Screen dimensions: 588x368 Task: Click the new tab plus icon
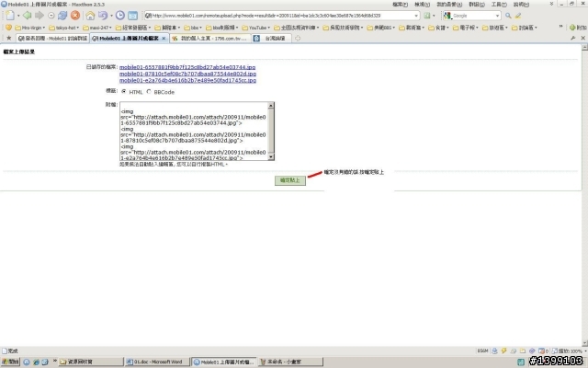pyautogui.click(x=298, y=39)
